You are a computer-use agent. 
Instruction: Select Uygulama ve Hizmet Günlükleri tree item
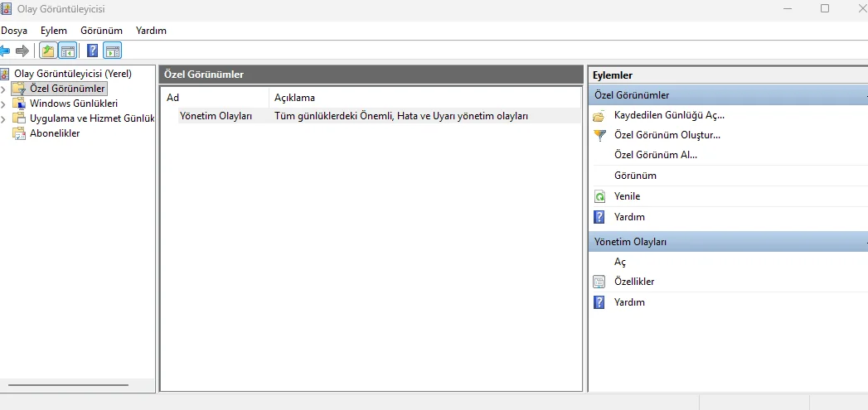92,118
